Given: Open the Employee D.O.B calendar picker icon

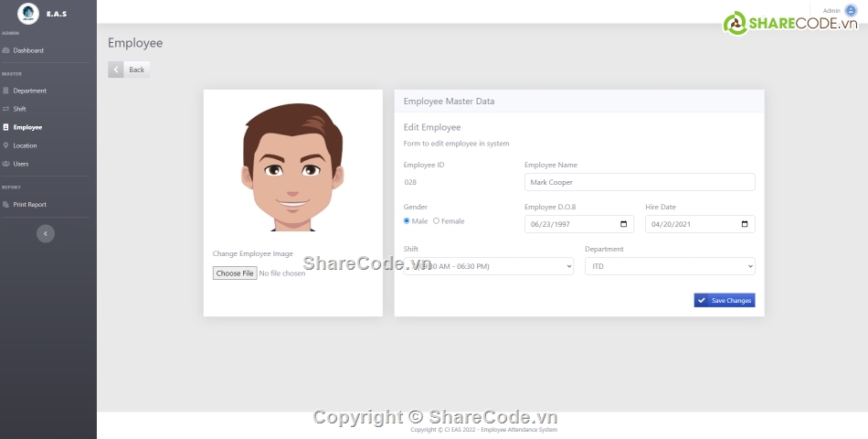Looking at the screenshot, I should [623, 224].
